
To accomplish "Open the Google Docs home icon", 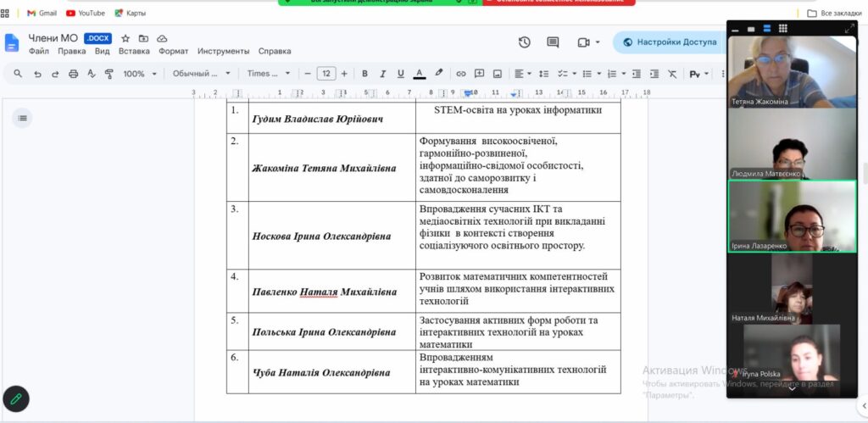I will point(12,43).
